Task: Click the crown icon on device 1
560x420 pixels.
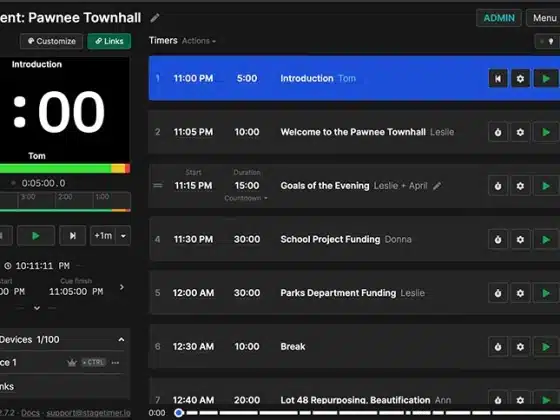Action: point(72,363)
